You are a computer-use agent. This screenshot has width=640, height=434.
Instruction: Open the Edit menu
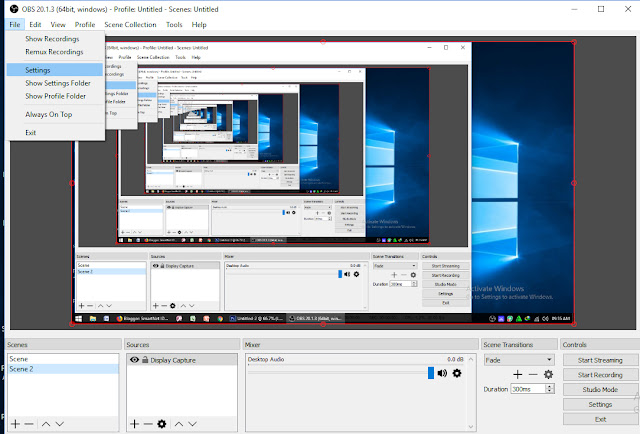tap(35, 24)
